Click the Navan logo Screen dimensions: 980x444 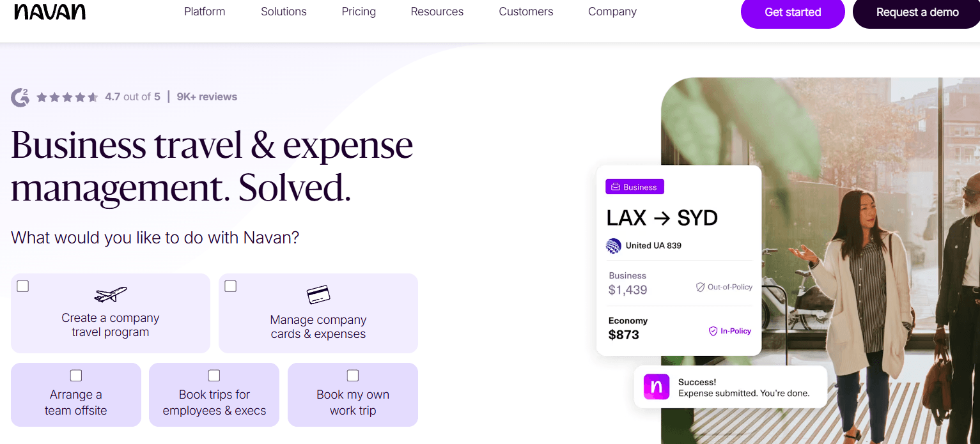[50, 12]
